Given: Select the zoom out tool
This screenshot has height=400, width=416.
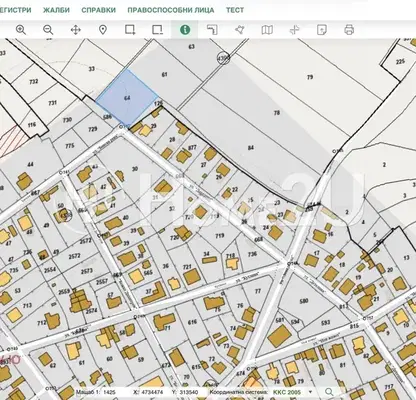Looking at the screenshot, I should click(48, 30).
